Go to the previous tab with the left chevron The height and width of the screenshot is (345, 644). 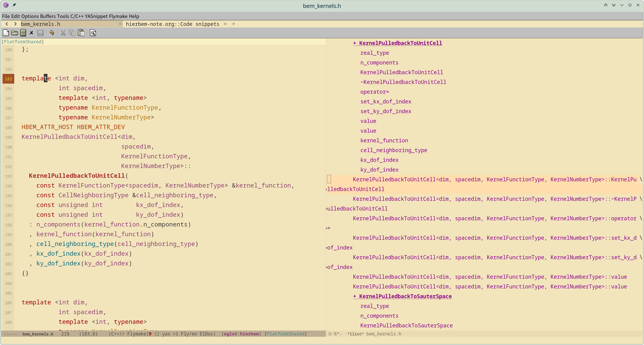7,24
